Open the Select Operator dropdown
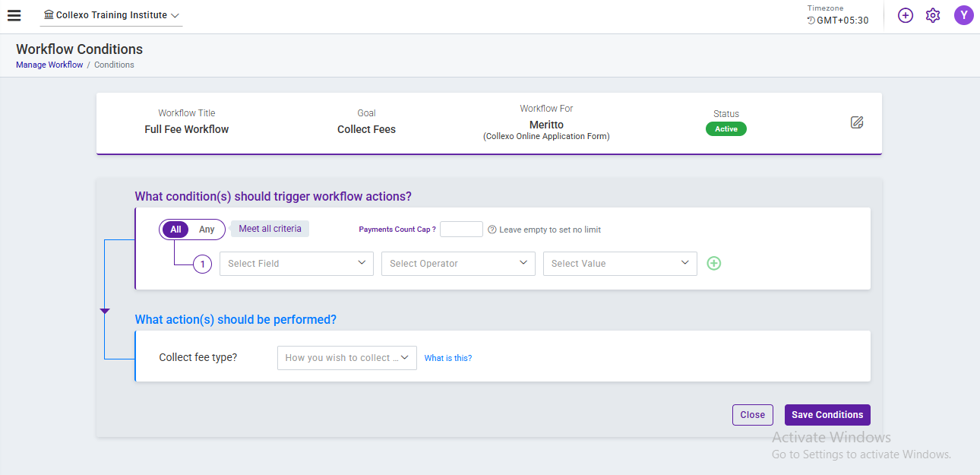The width and height of the screenshot is (980, 475). click(458, 264)
